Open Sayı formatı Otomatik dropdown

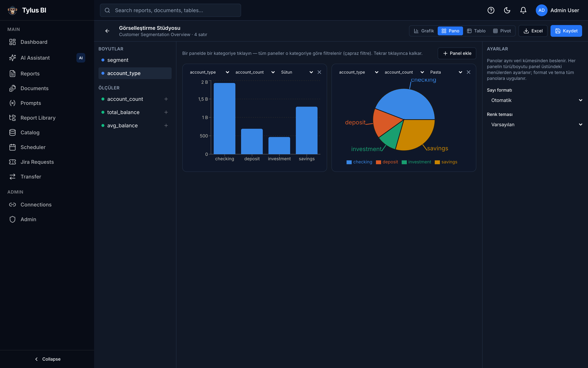tap(535, 100)
